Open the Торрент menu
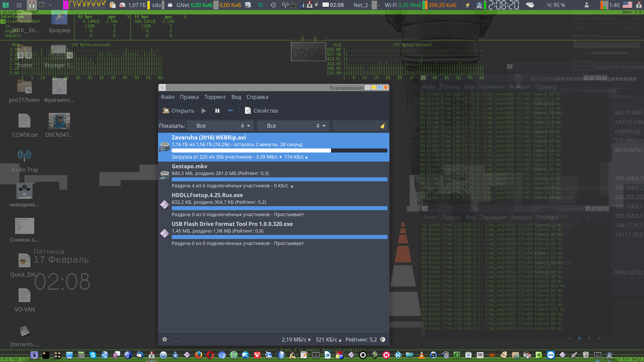The width and height of the screenshot is (644, 362). (215, 97)
